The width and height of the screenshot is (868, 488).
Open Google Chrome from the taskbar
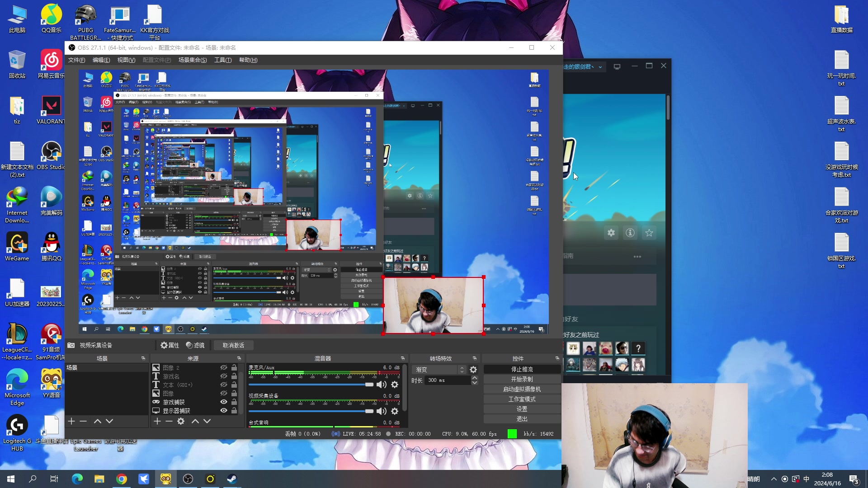(122, 479)
